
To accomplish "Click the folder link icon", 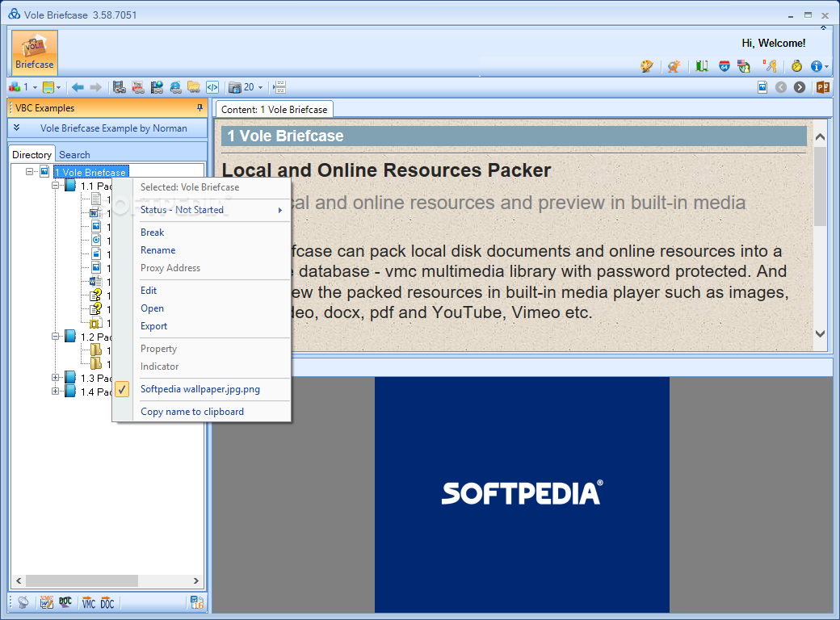I will pyautogui.click(x=194, y=87).
